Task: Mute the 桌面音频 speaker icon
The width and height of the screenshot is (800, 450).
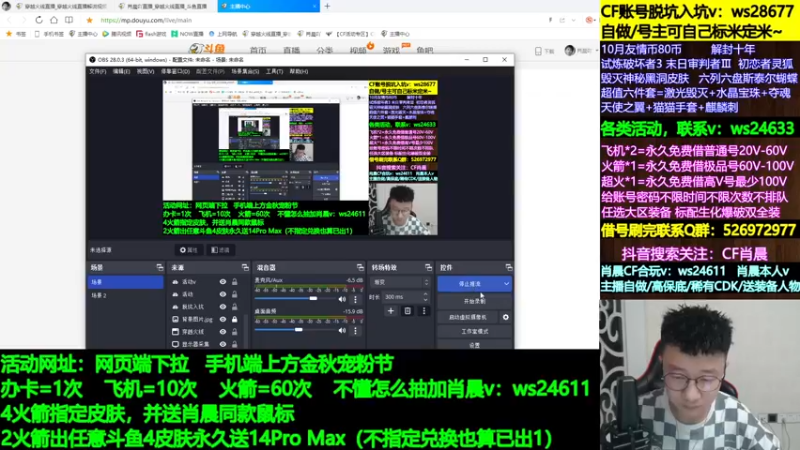Action: pyautogui.click(x=342, y=331)
